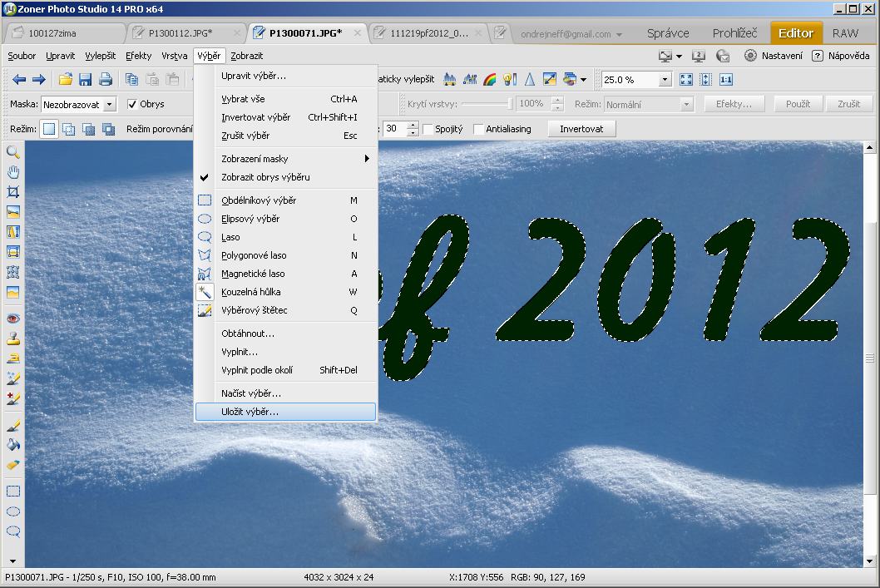
Task: Click the Print icon in toolbar
Action: pyautogui.click(x=106, y=80)
